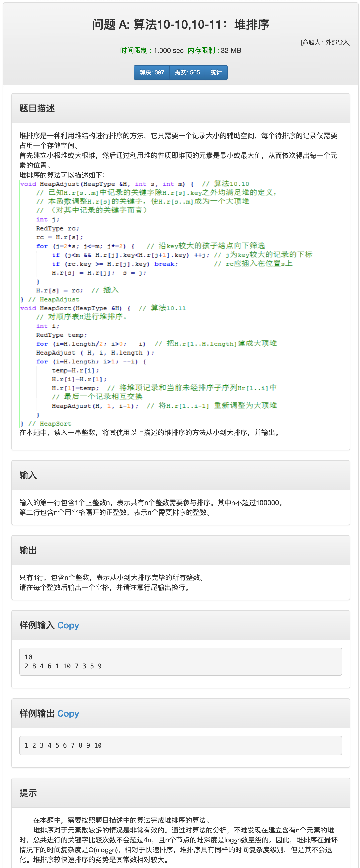The image size is (360, 868).
Task: Click the void HeapAdjust function signature line
Action: click(135, 184)
